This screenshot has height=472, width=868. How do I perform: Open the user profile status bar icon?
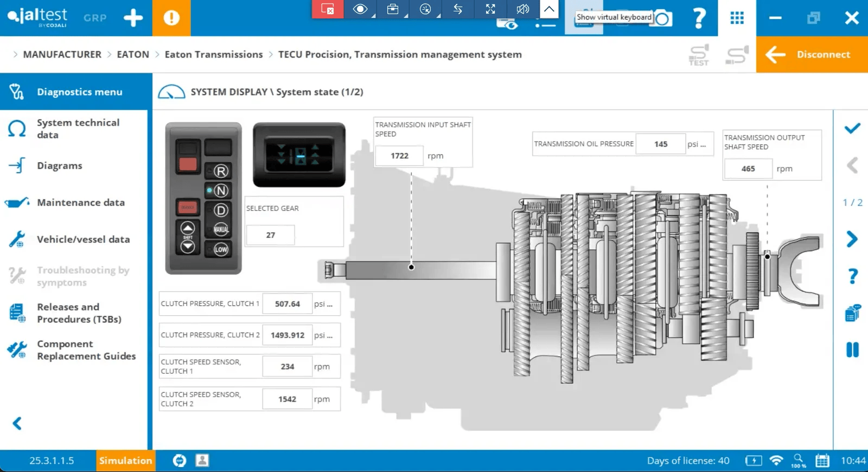[x=202, y=461]
